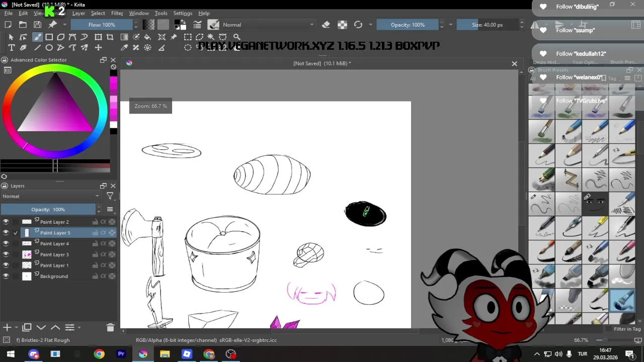Toggle alpha lock on Background layer
This screenshot has width=644, height=362.
tap(111, 276)
